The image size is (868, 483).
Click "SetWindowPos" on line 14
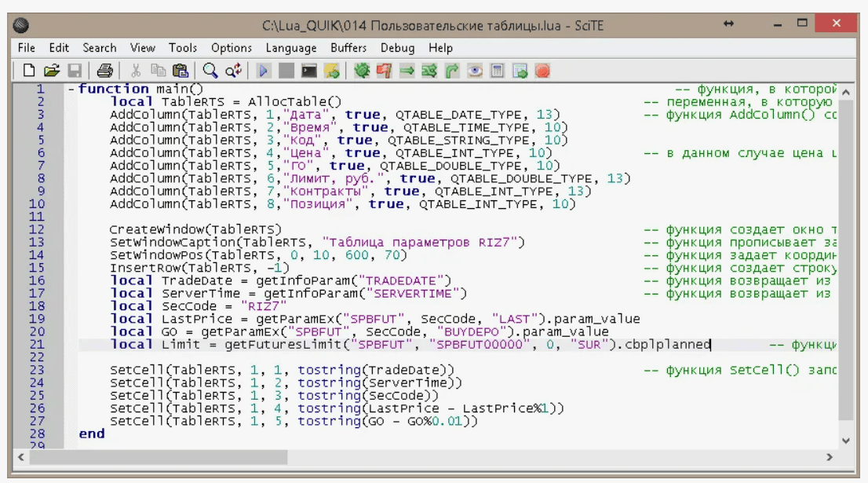click(157, 254)
